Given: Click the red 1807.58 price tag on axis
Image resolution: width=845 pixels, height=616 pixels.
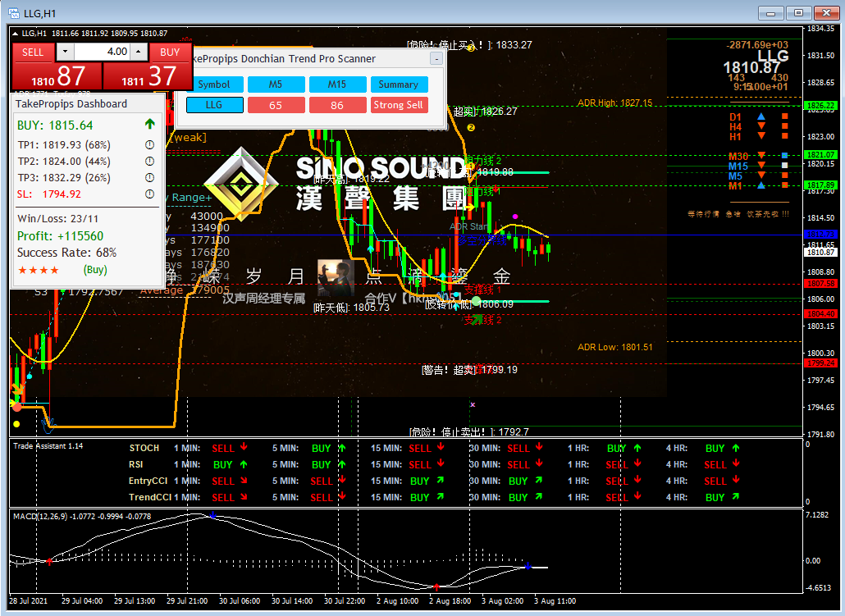Looking at the screenshot, I should coord(820,284).
